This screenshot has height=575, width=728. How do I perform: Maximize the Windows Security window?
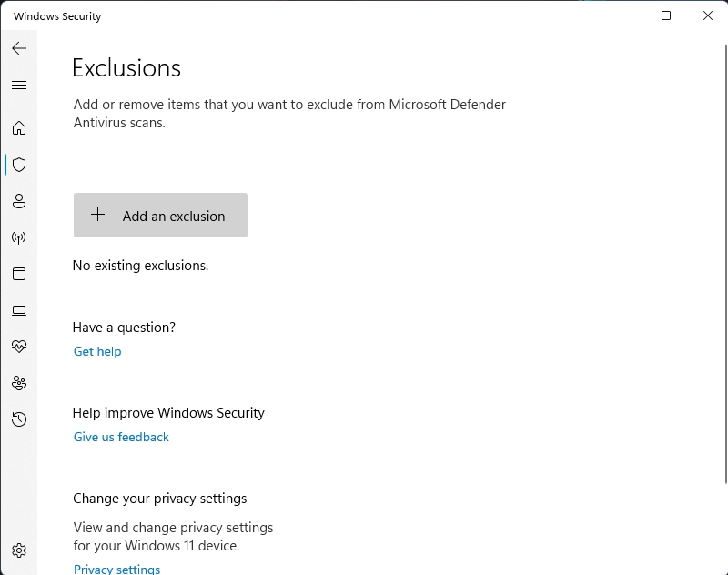click(666, 15)
